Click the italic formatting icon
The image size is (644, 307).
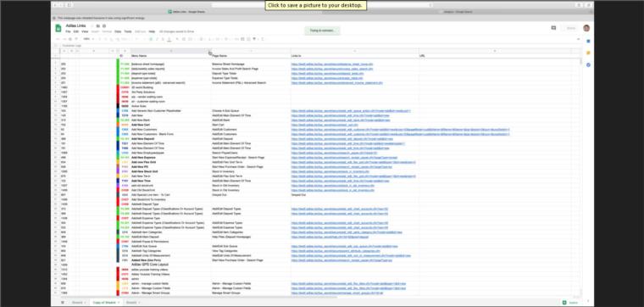[158, 39]
